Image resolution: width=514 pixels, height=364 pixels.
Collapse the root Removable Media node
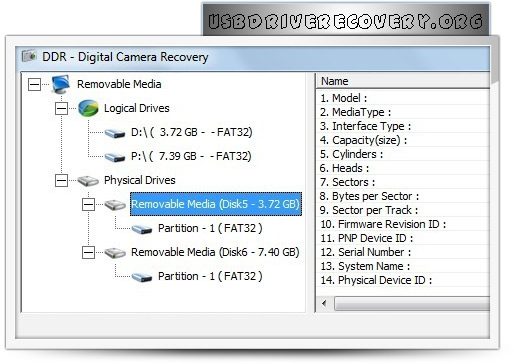pos(34,84)
